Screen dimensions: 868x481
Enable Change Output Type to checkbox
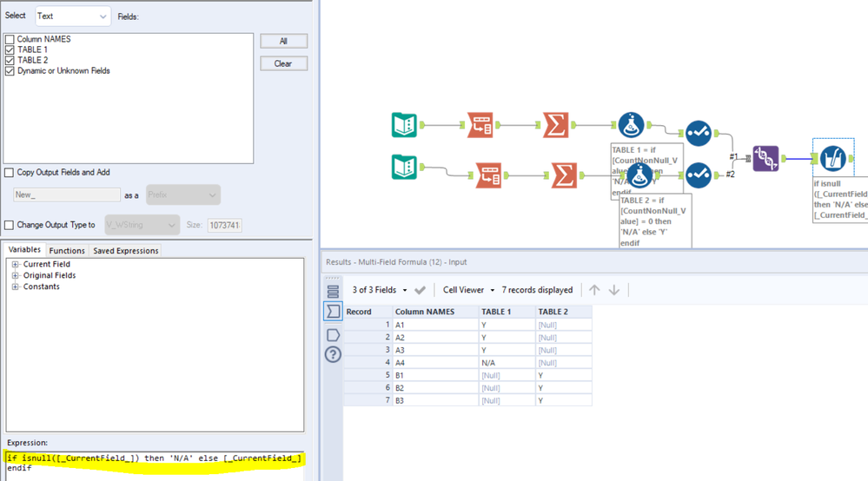9,225
